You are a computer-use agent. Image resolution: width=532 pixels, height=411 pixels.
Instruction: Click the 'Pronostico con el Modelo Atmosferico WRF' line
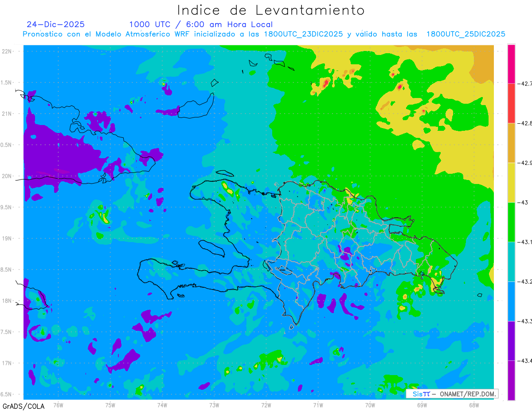tap(264, 34)
